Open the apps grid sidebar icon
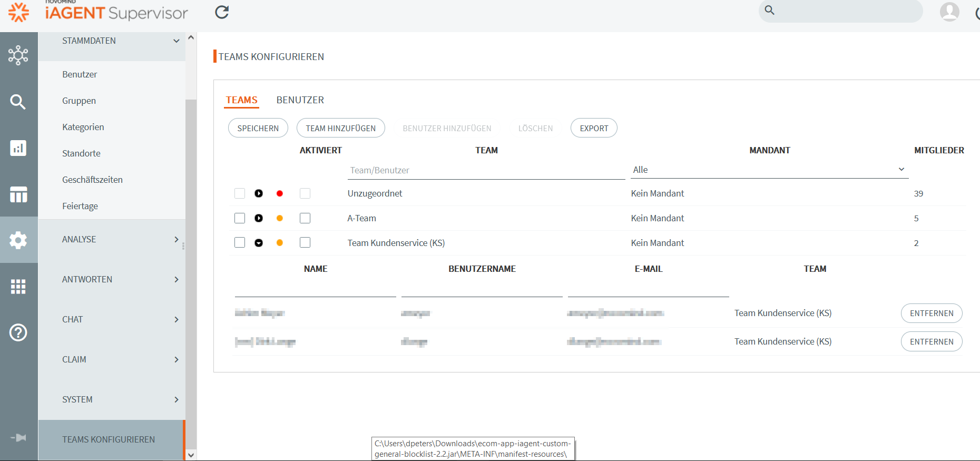The width and height of the screenshot is (980, 461). tap(18, 287)
